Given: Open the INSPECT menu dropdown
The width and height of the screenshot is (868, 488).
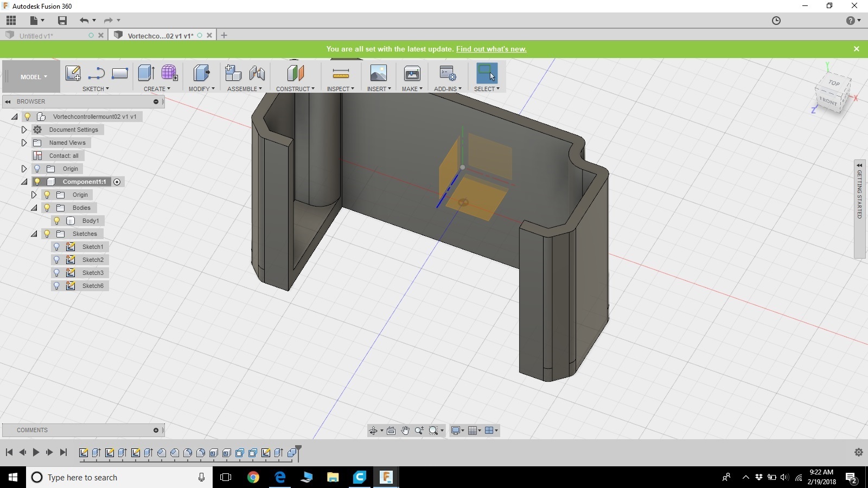Looking at the screenshot, I should 341,89.
